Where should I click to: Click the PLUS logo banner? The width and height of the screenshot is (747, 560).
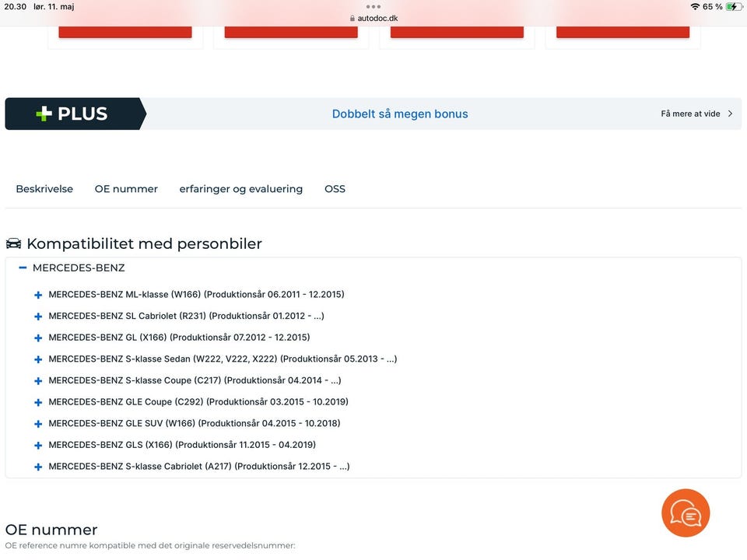(x=75, y=114)
